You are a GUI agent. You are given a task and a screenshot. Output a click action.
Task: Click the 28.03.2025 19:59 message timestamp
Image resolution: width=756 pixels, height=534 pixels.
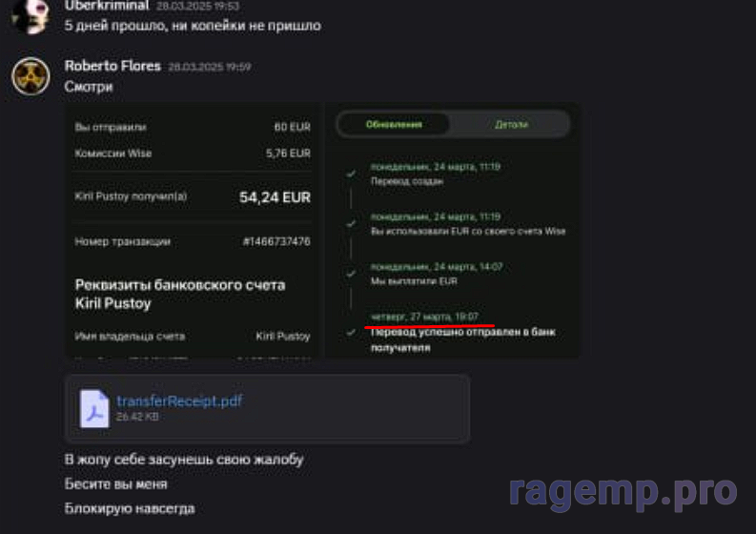[209, 67]
